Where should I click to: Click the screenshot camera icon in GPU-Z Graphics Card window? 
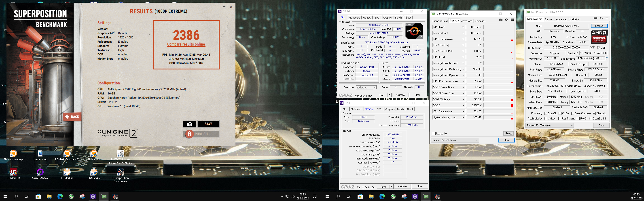[595, 18]
